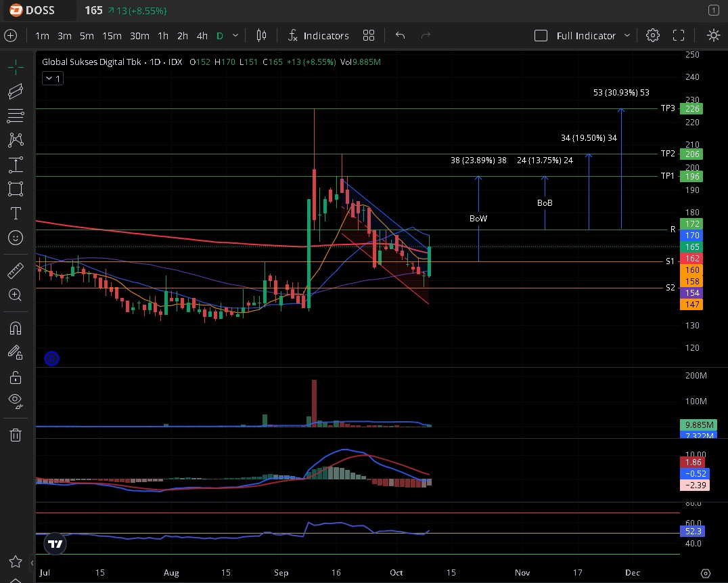Viewport: 728px width, 583px height.
Task: Open the indicator templates grid icon
Action: pos(369,35)
